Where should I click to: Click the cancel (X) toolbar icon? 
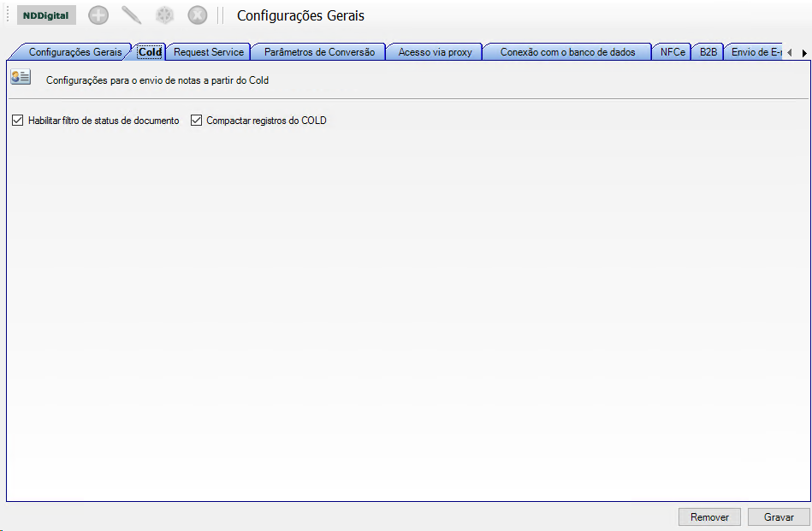pyautogui.click(x=198, y=15)
